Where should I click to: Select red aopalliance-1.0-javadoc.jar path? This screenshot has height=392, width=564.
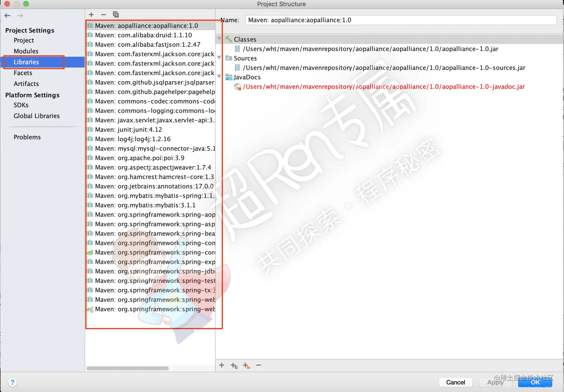(384, 87)
